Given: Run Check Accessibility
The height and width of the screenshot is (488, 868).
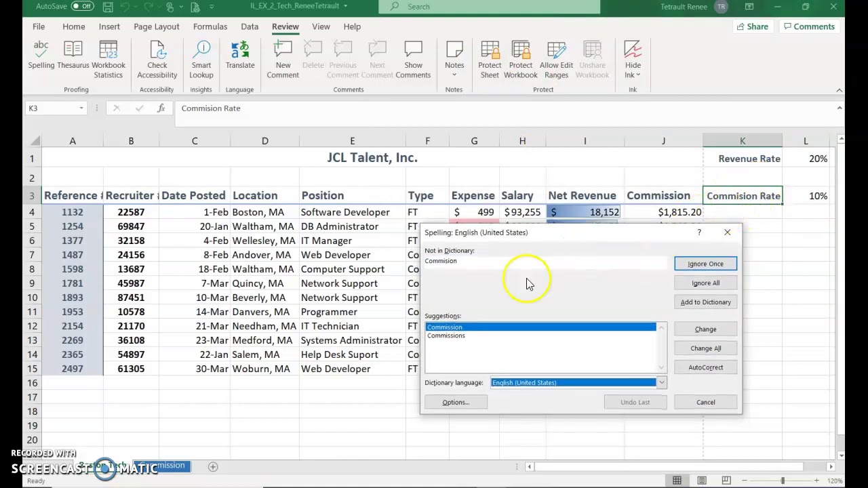Looking at the screenshot, I should coord(157,60).
